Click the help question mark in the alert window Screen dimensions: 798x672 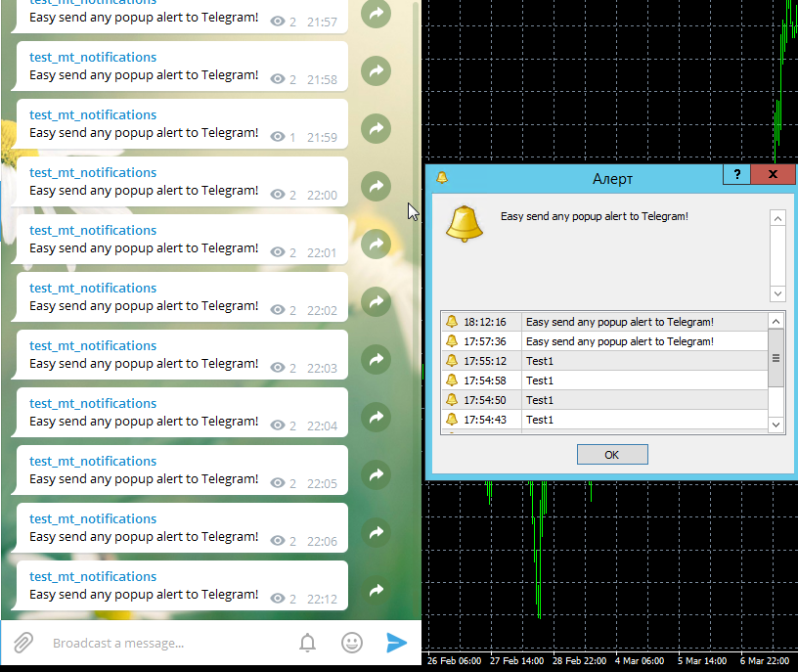[736, 174]
